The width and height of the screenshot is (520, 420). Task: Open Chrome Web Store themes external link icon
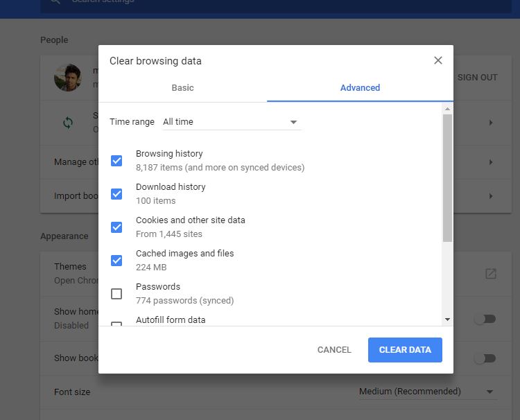[x=490, y=274]
